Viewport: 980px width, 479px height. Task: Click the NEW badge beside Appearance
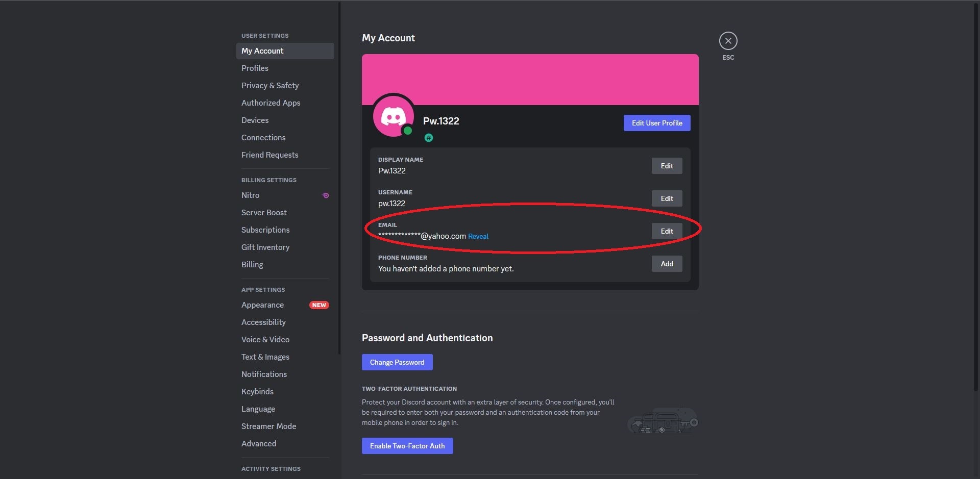[319, 305]
